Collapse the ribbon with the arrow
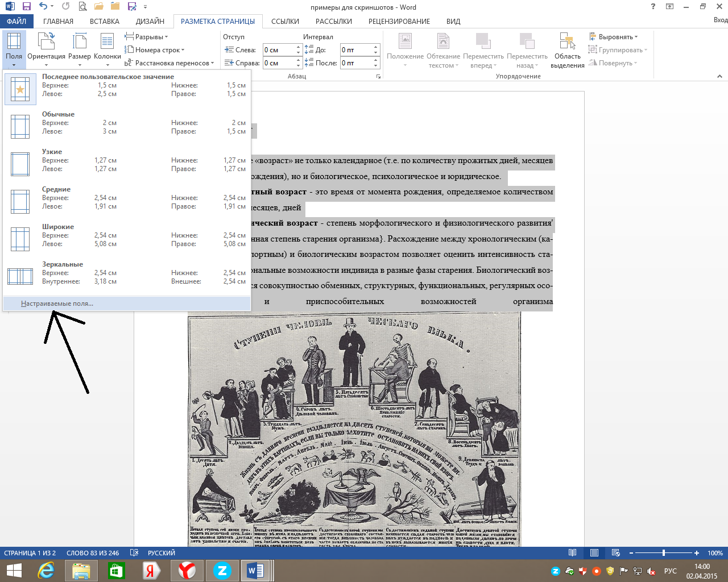 coord(719,76)
